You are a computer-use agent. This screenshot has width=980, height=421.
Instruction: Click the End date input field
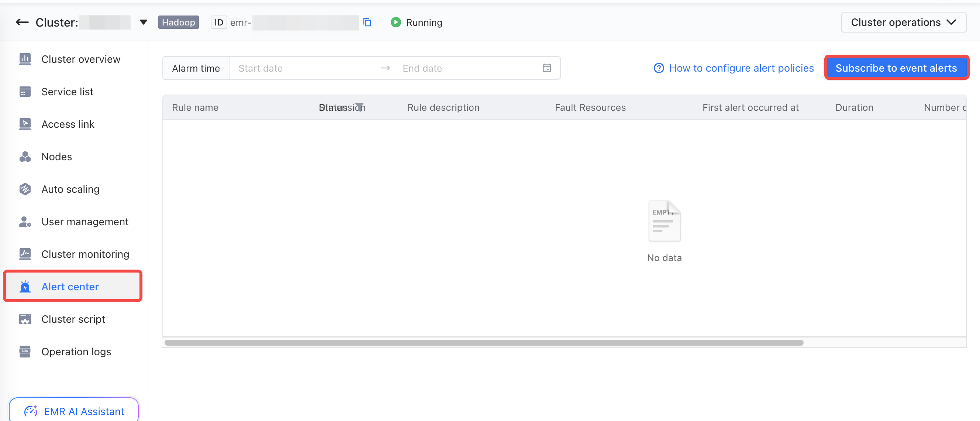pyautogui.click(x=468, y=68)
